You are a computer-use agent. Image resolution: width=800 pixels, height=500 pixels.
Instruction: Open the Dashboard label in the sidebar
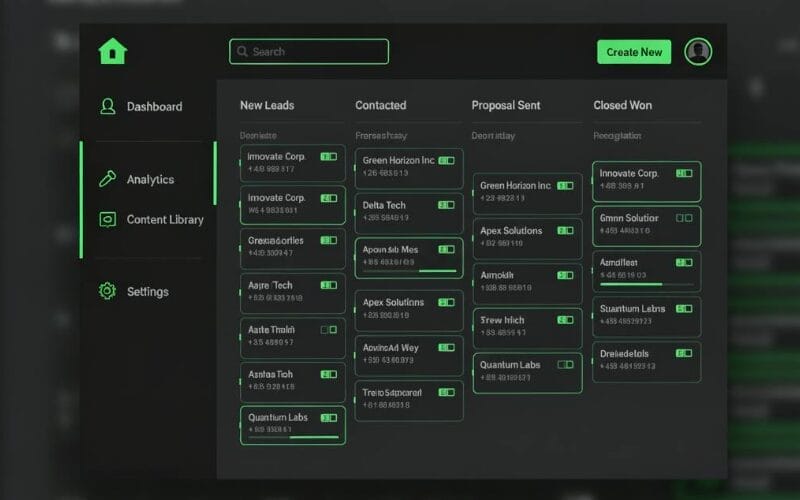click(x=154, y=107)
